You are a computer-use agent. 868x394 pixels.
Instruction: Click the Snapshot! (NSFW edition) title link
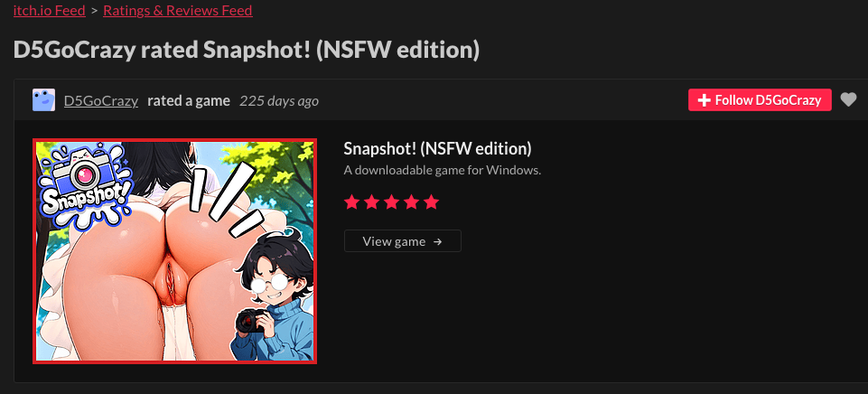437,148
